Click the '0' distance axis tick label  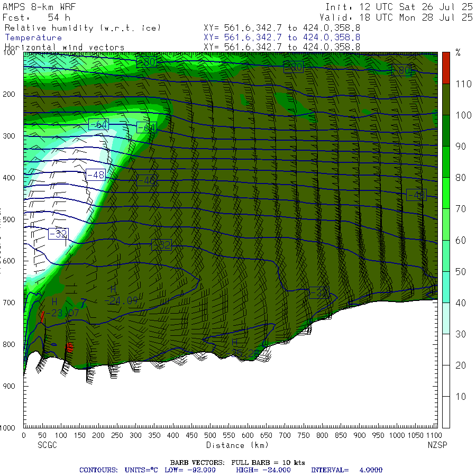24,436
